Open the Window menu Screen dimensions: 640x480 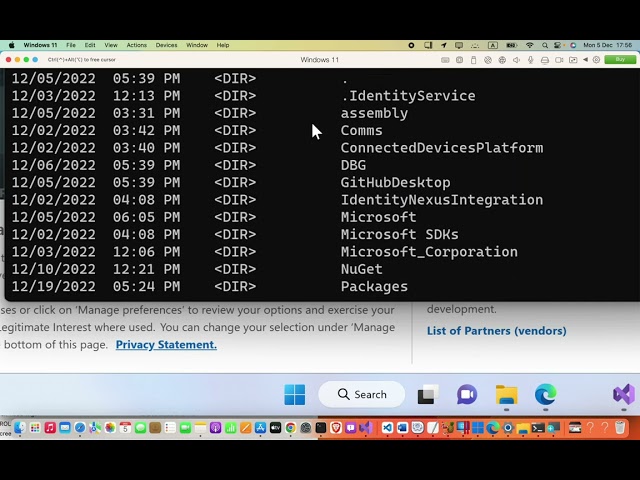click(x=197, y=45)
